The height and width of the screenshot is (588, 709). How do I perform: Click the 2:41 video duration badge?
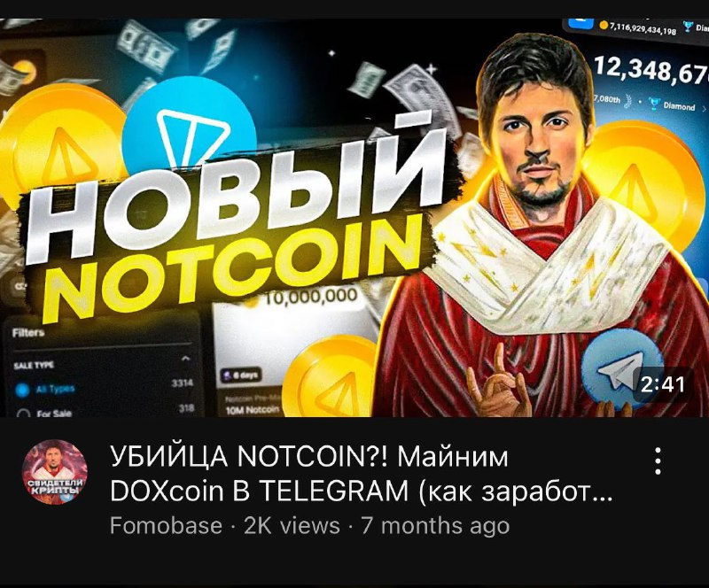click(x=662, y=384)
